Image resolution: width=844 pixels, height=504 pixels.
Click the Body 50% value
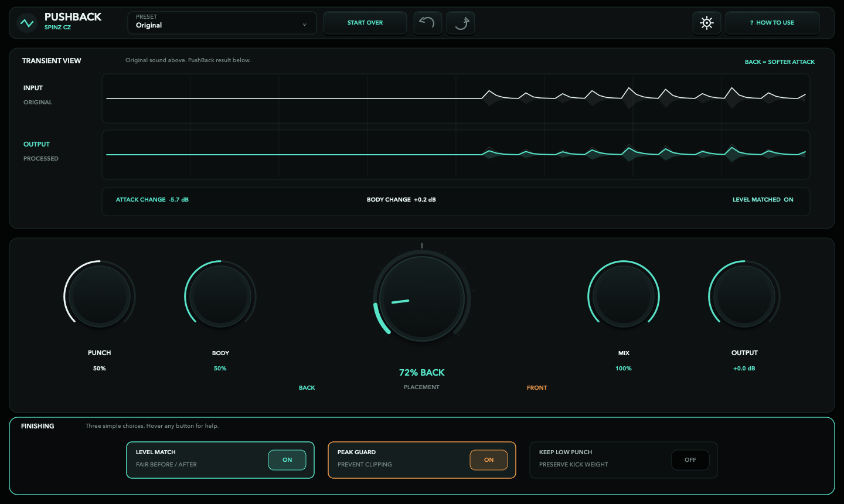tap(220, 369)
